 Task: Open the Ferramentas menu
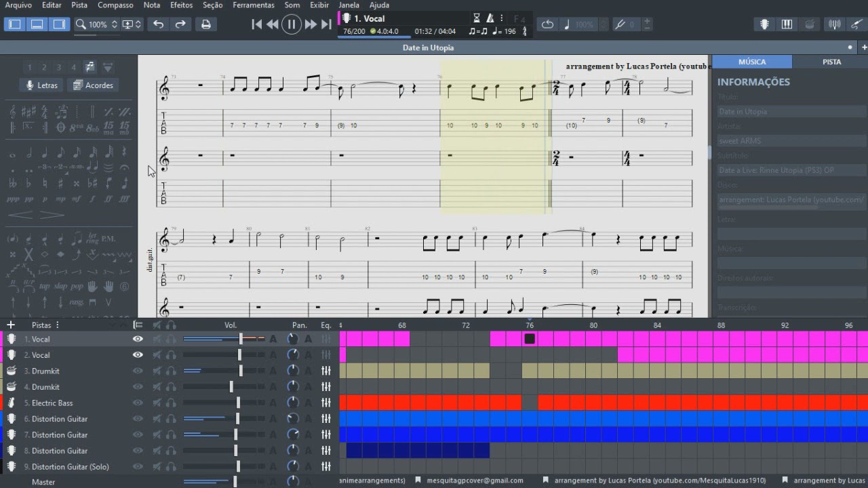click(254, 5)
